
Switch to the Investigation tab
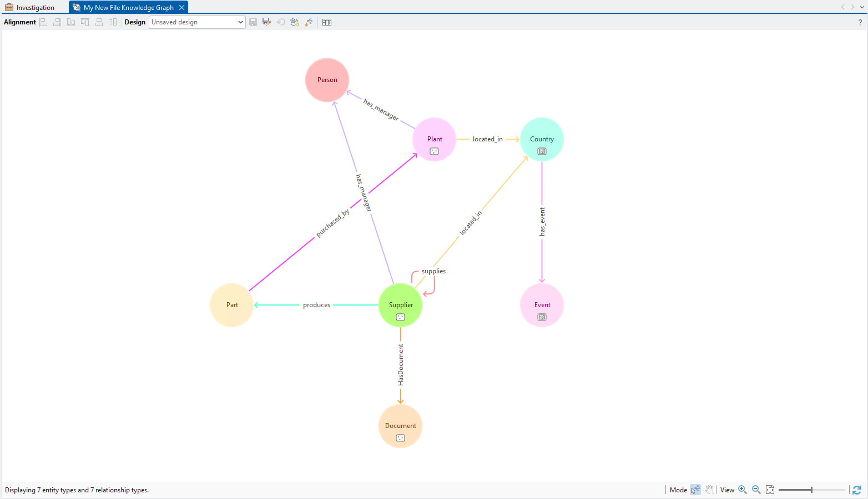(31, 7)
